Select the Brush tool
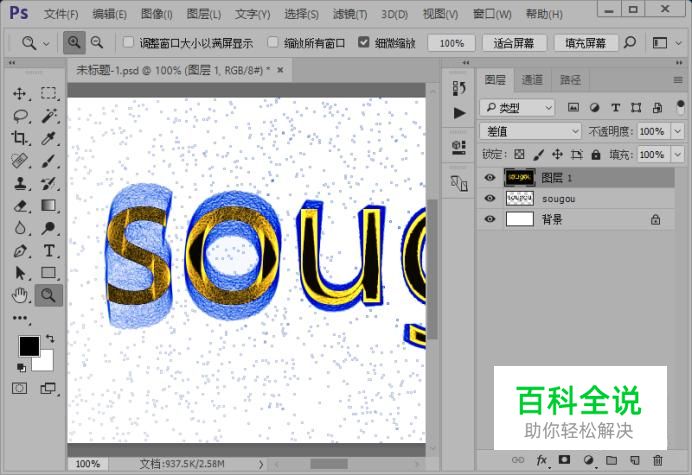 click(x=49, y=161)
